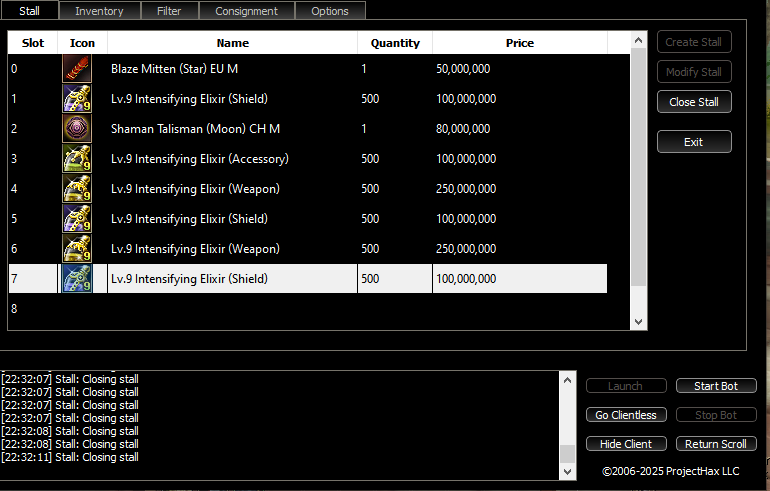Screen dimensions: 770x491
Task: Switch to the Inventory tab
Action: click(99, 11)
